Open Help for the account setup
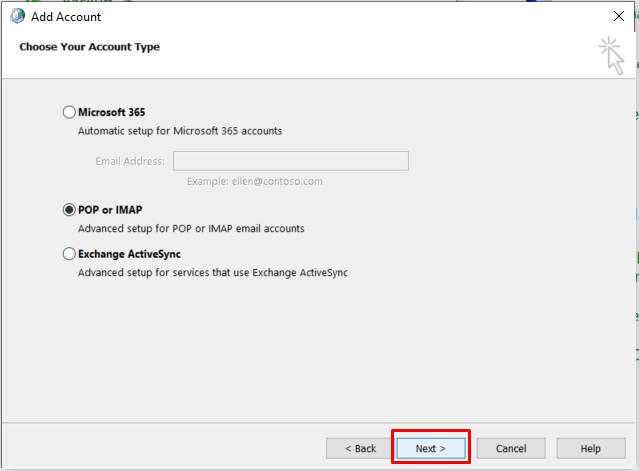Screen dimensions: 639x471 (591, 448)
